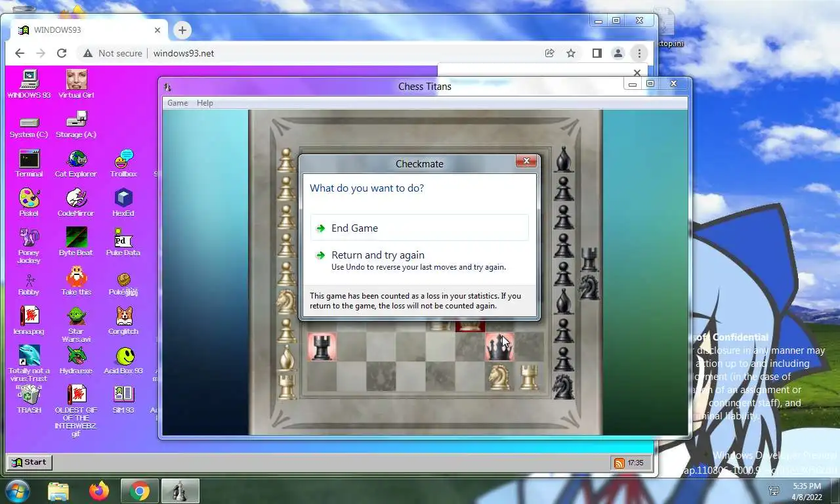Bookmark this page with the star
The image size is (840, 504).
tap(571, 53)
